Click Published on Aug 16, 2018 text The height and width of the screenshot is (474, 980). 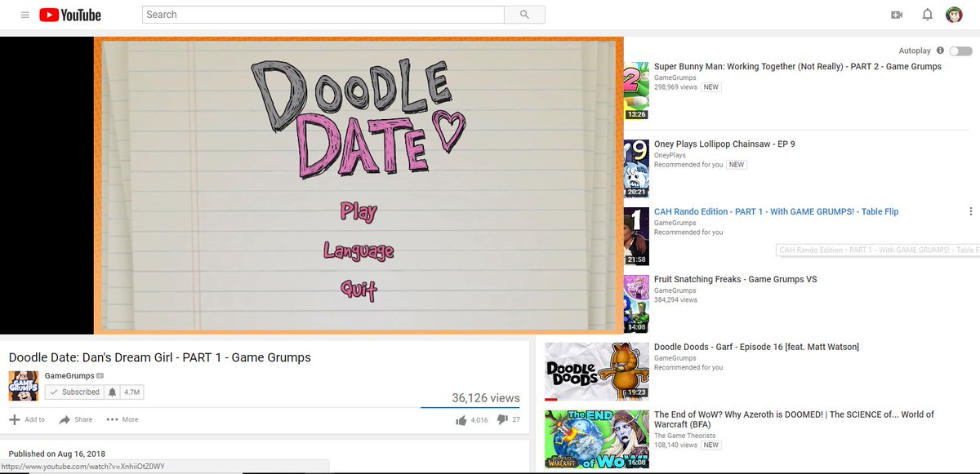(57, 454)
